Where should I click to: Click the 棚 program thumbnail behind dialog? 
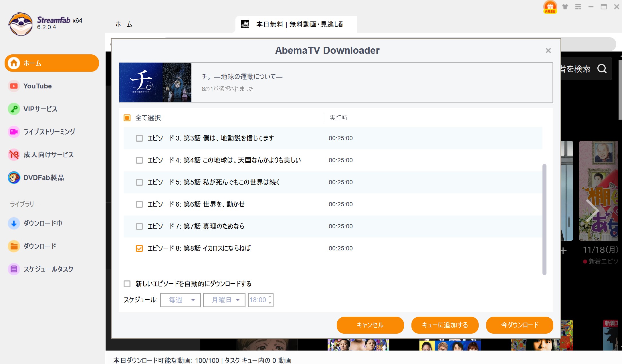pyautogui.click(x=599, y=191)
